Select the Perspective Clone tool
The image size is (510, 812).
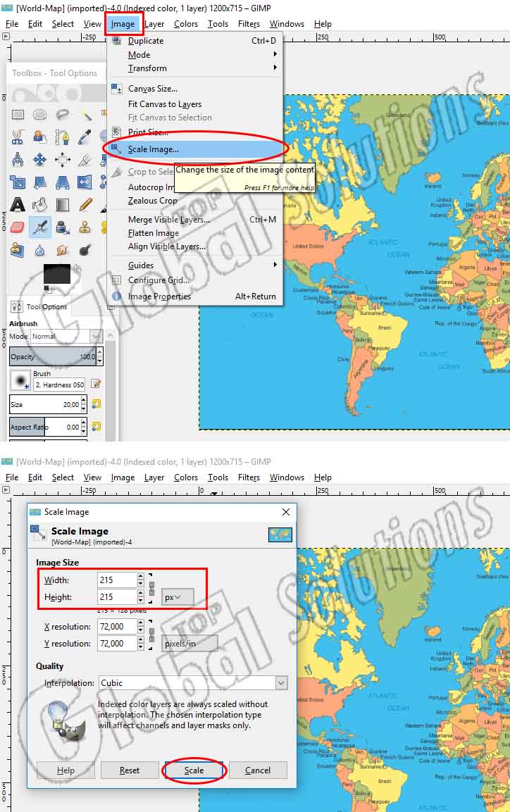click(18, 250)
